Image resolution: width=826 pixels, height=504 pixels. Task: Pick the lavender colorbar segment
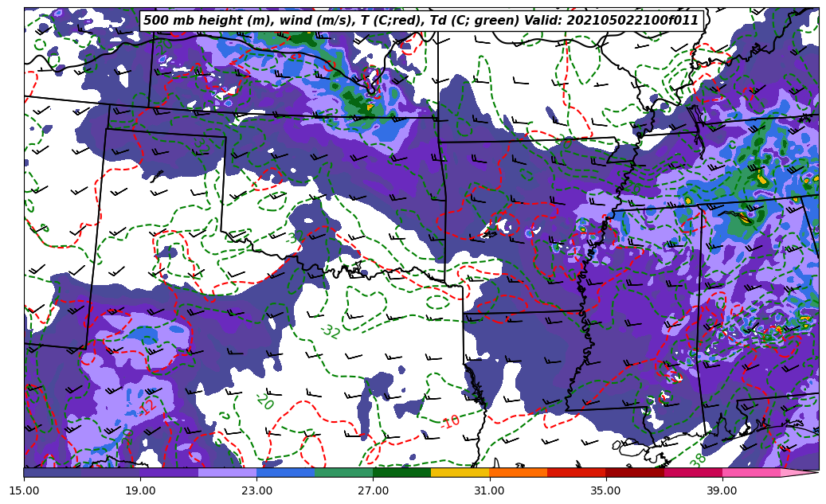pos(227,473)
